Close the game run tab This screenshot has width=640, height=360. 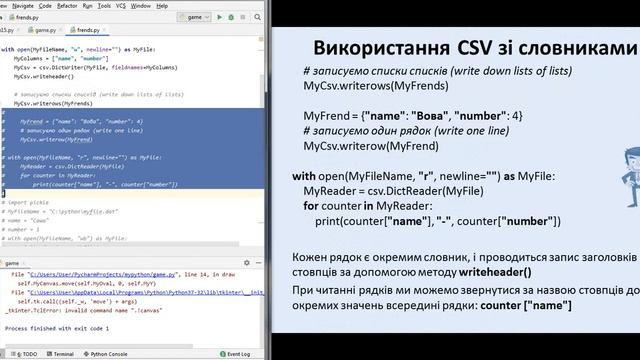point(23,263)
